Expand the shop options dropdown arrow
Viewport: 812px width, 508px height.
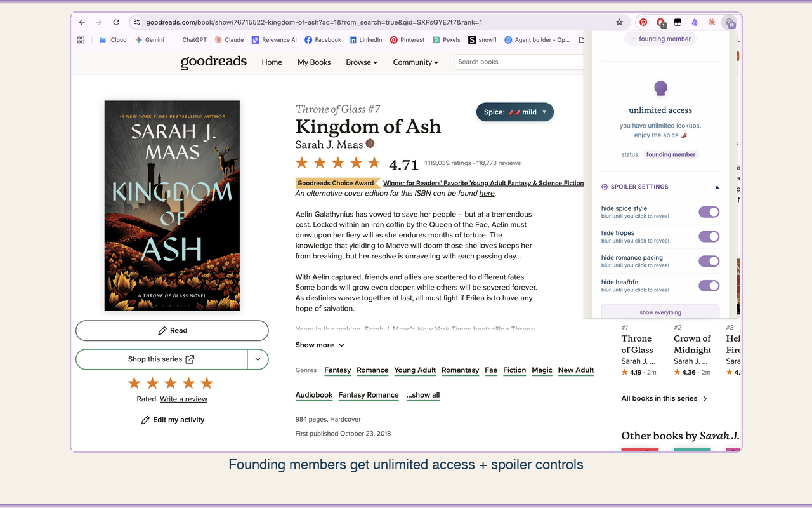pyautogui.click(x=258, y=359)
